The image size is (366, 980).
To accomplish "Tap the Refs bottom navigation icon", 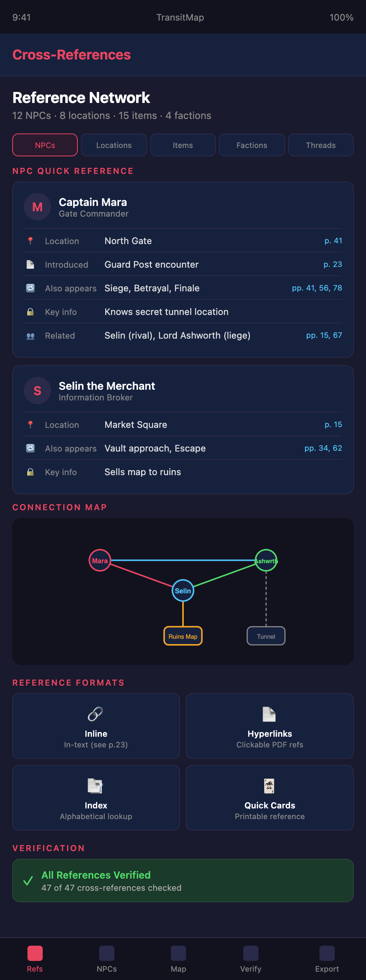I will pos(35,953).
